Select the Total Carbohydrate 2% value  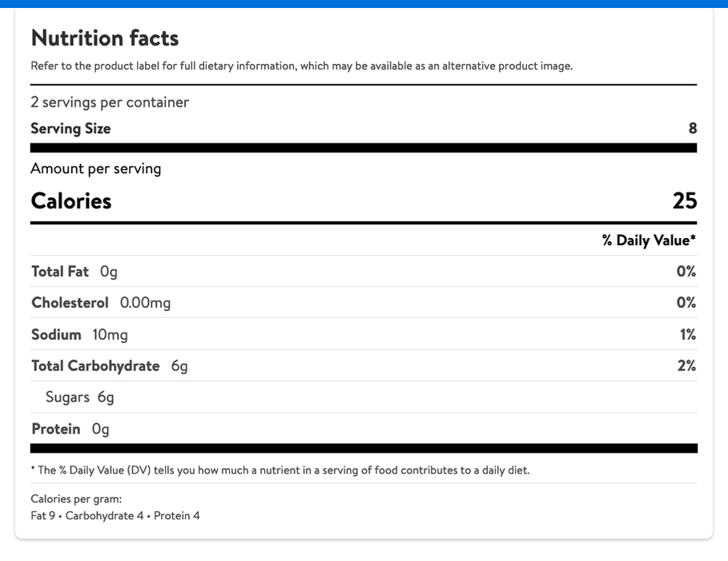(x=686, y=365)
